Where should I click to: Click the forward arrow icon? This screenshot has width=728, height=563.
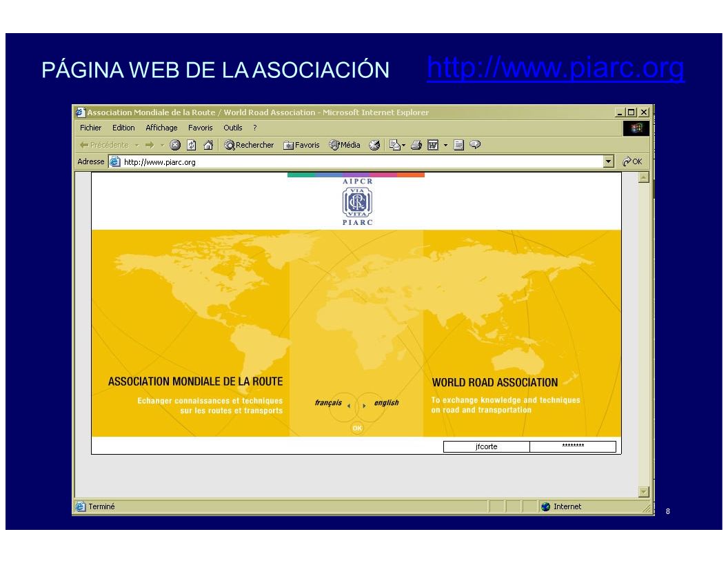tap(150, 145)
